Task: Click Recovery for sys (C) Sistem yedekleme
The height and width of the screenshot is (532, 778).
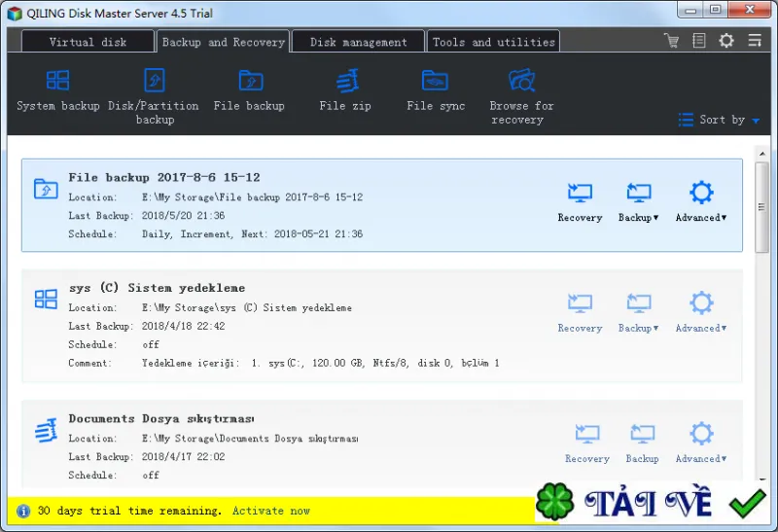Action: pos(580,313)
